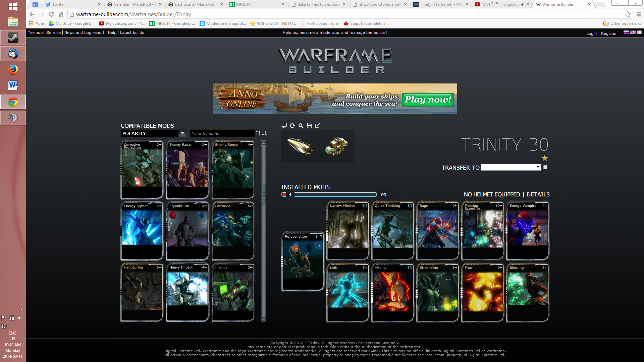Click the mod capacity progress bar
Screen dimensions: 644x362
tap(329, 194)
